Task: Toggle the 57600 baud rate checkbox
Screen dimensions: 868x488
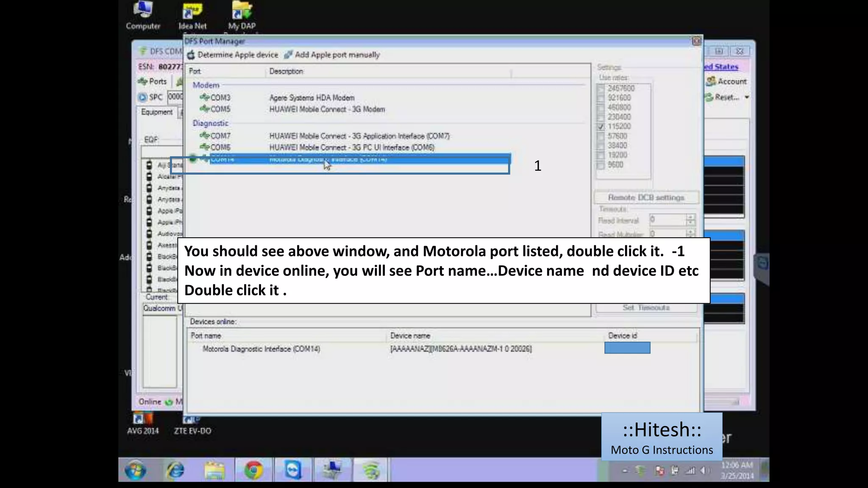Action: tap(601, 136)
